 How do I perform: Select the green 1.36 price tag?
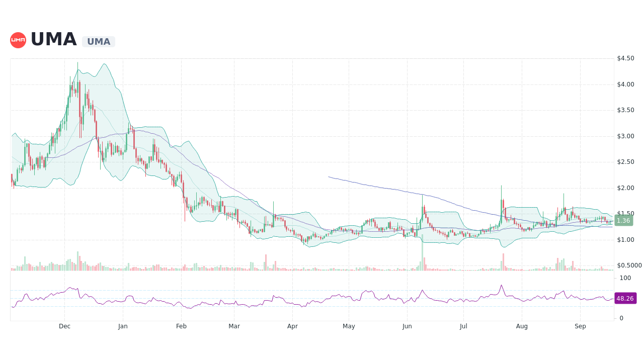[623, 221]
